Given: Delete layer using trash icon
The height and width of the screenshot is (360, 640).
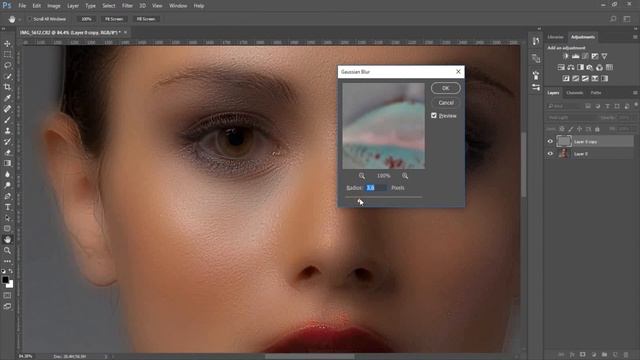Looking at the screenshot, I should tap(626, 355).
